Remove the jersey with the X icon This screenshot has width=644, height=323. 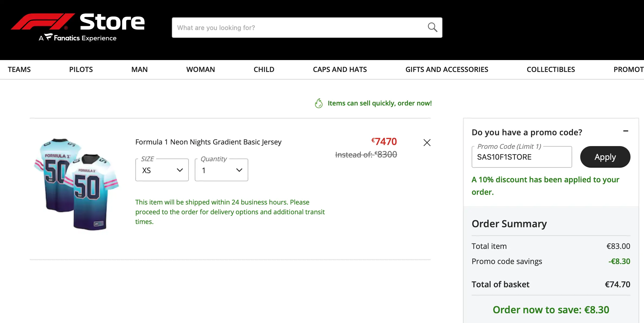427,143
